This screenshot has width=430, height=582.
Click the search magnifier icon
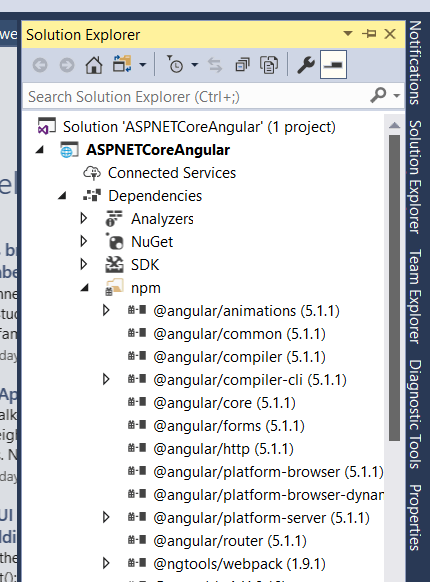(x=378, y=95)
